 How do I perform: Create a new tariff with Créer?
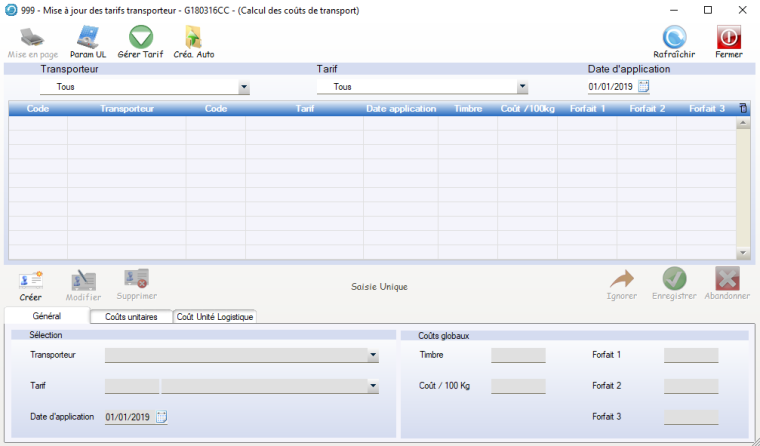pos(31,284)
